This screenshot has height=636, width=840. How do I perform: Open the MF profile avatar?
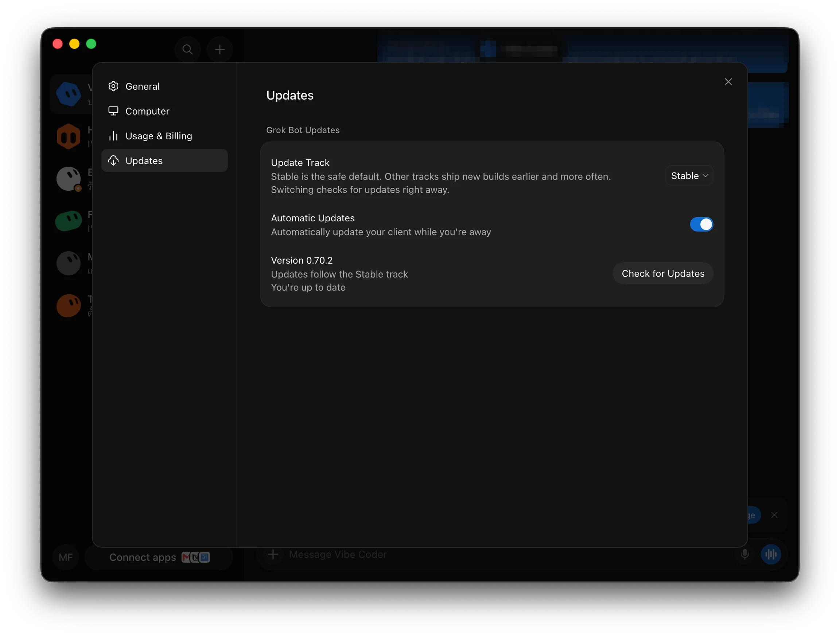[66, 557]
